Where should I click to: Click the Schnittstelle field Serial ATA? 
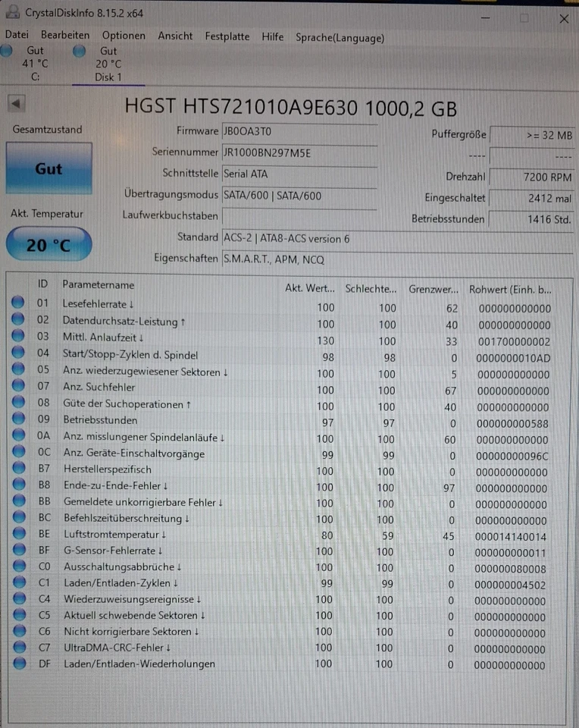coord(299,174)
